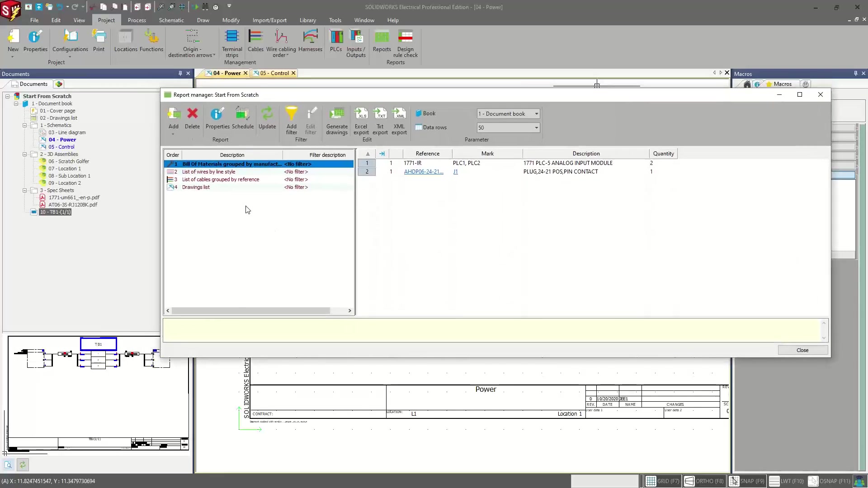This screenshot has height=488, width=868.
Task: Click Generate drawings icon
Action: [x=337, y=120]
